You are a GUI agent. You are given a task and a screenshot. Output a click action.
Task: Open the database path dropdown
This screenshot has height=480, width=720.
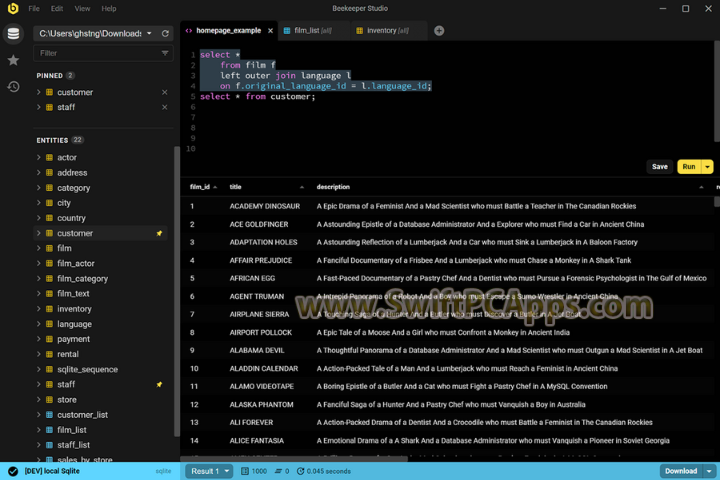click(149, 34)
